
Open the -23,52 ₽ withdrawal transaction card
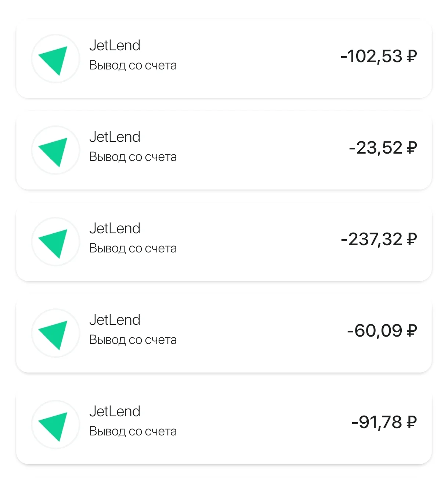(x=224, y=150)
